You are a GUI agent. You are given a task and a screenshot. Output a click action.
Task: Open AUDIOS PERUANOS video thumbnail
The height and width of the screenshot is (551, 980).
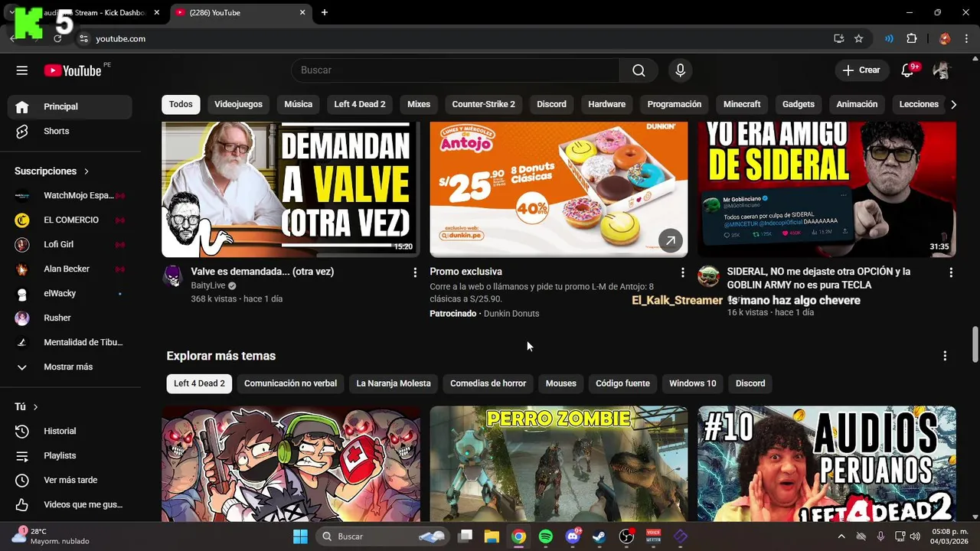(x=827, y=464)
